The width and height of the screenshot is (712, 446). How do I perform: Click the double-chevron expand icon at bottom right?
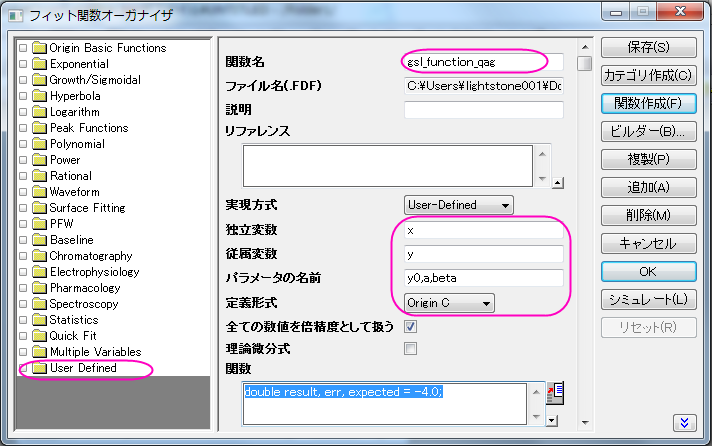(x=684, y=423)
